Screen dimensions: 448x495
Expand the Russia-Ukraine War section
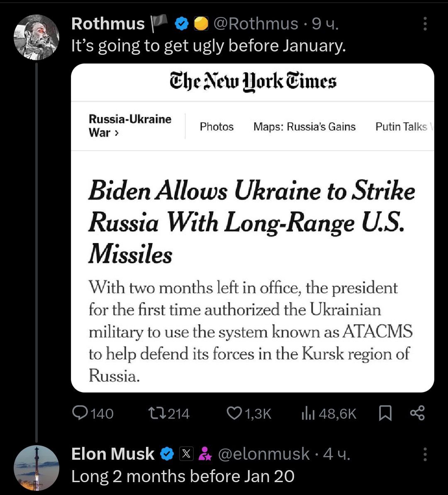pos(130,126)
